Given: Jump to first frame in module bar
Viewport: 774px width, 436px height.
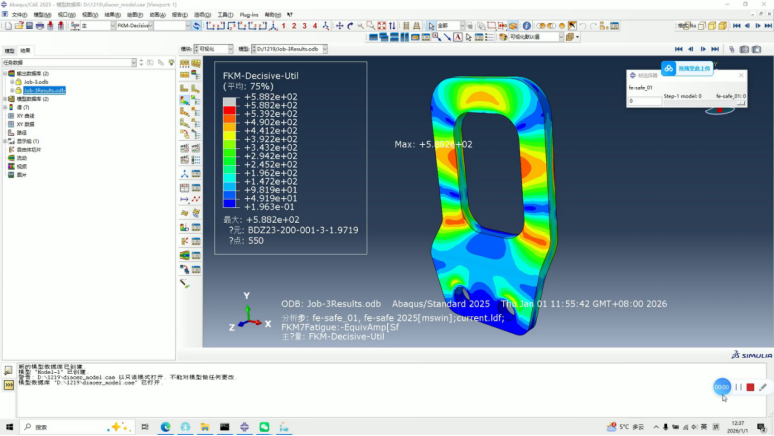Looking at the screenshot, I should 679,49.
